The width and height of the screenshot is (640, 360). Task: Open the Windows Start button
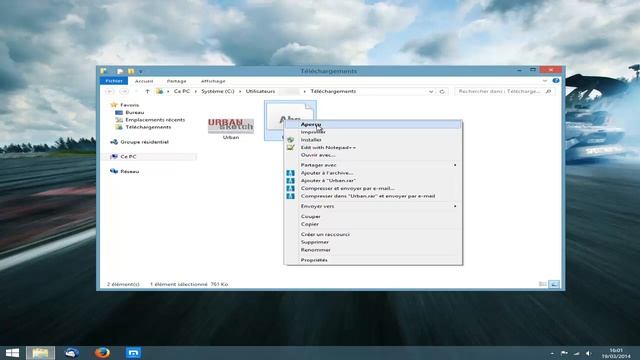(x=12, y=353)
